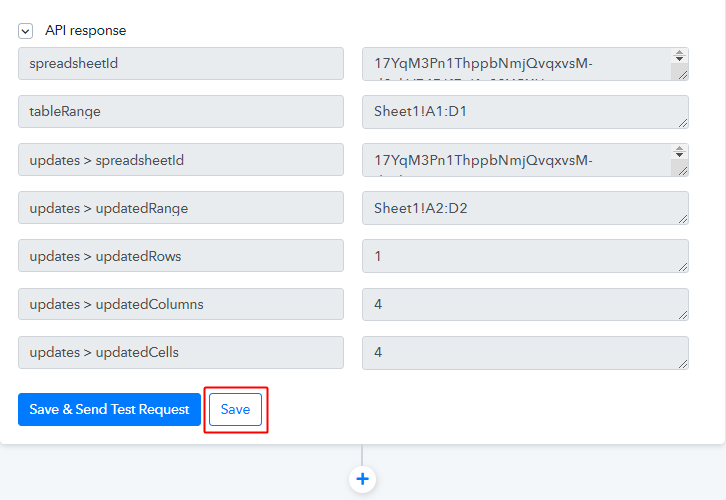Screen dimensions: 726x500
Task: Click the spreadsheetId label field
Action: point(180,64)
